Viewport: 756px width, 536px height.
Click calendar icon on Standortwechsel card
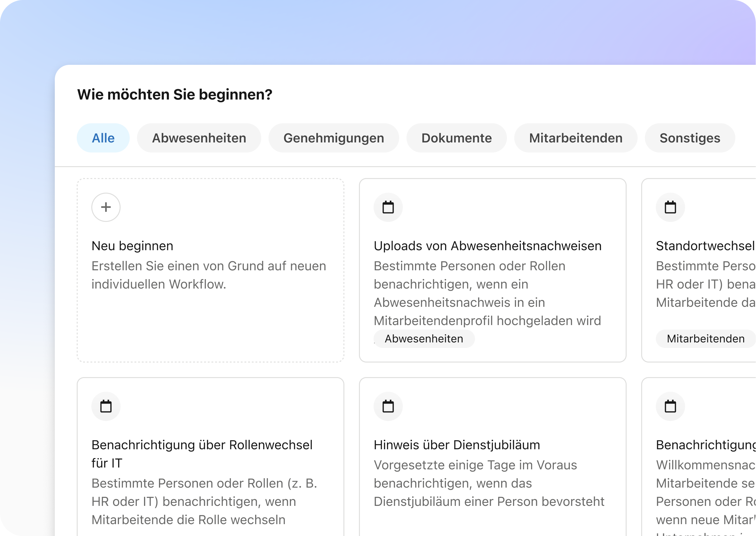click(x=670, y=207)
